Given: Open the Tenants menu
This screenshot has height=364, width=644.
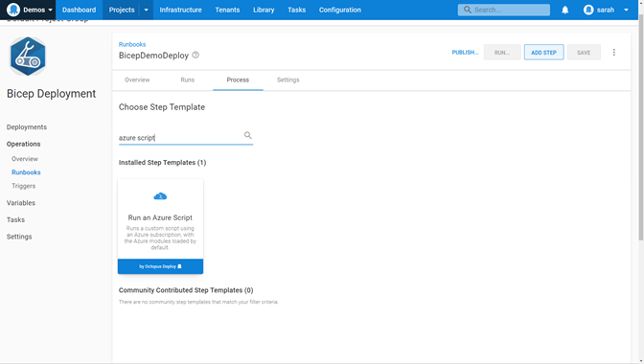Looking at the screenshot, I should tap(227, 10).
